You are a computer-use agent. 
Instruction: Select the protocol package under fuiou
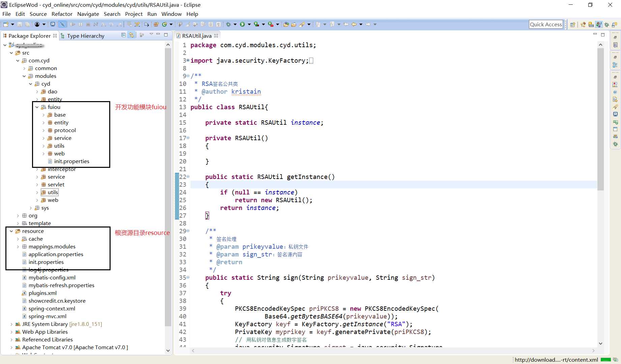[x=65, y=130]
